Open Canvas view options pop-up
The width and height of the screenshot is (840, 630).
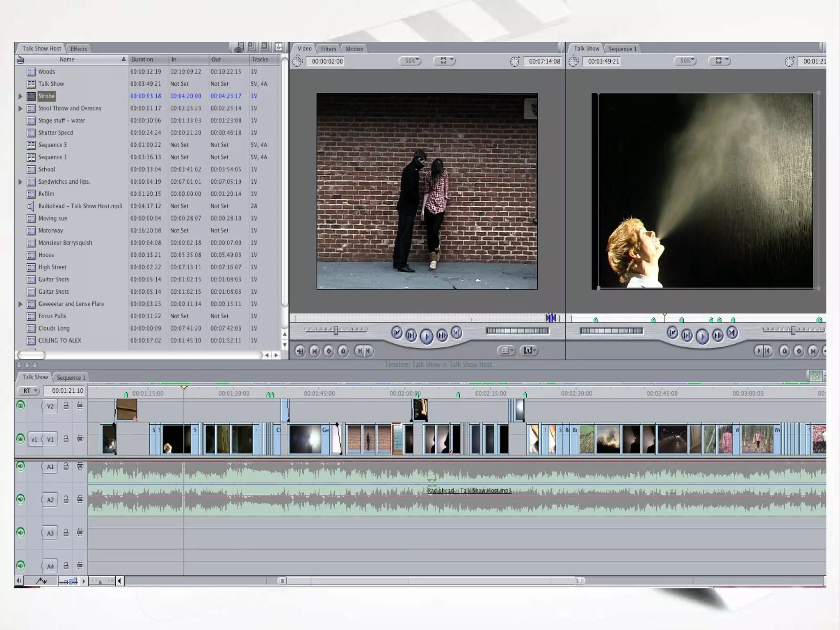coord(720,61)
